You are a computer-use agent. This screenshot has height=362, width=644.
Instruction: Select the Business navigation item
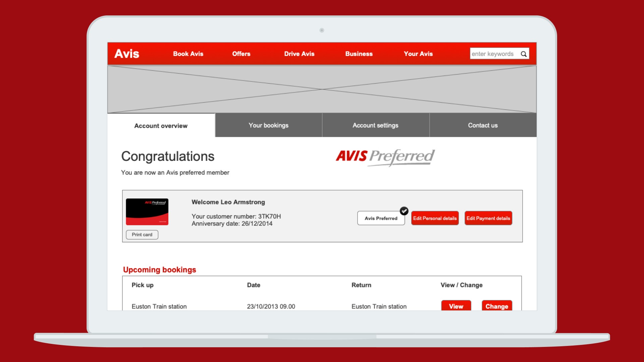click(x=359, y=54)
